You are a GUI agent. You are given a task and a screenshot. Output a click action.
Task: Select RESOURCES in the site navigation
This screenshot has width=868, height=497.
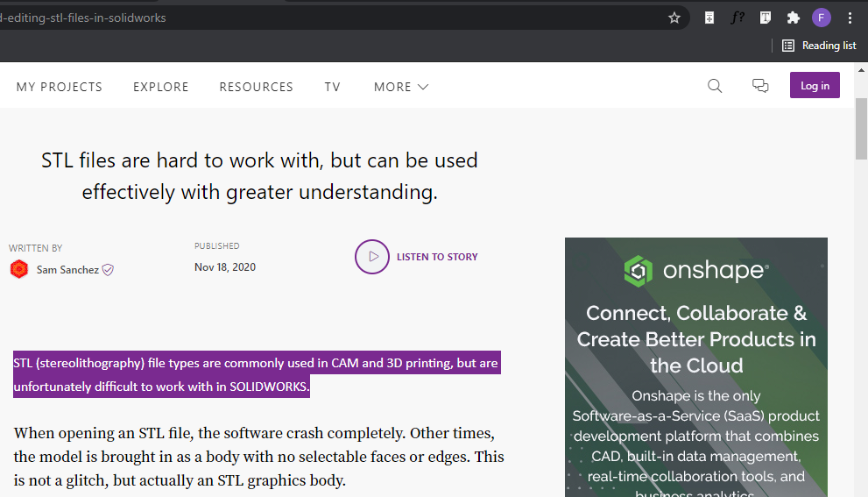coord(257,87)
